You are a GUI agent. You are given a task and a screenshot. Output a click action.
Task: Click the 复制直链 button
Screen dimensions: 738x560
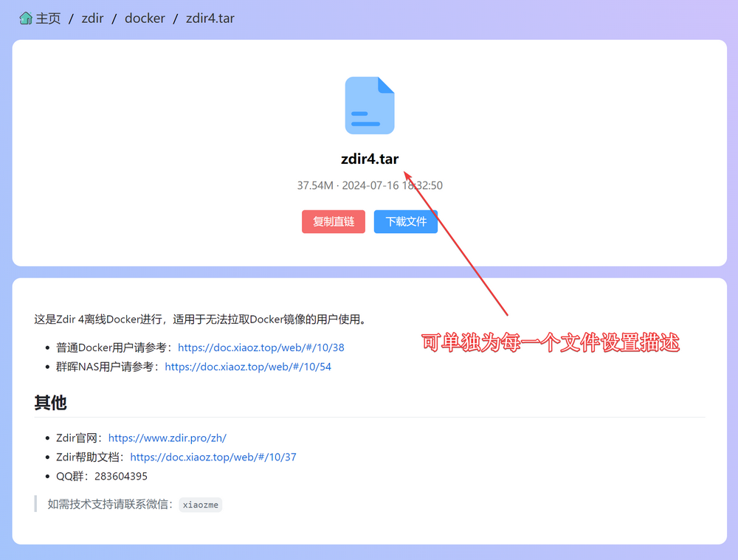tap(334, 221)
